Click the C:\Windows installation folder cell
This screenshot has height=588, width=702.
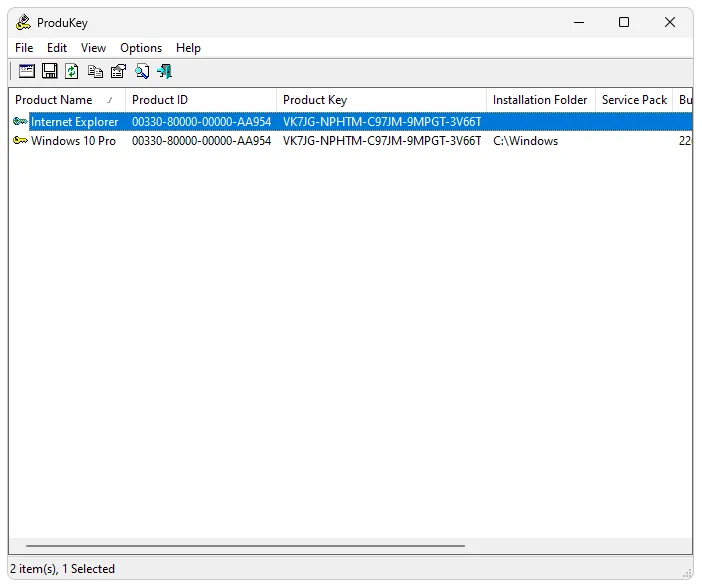point(525,141)
